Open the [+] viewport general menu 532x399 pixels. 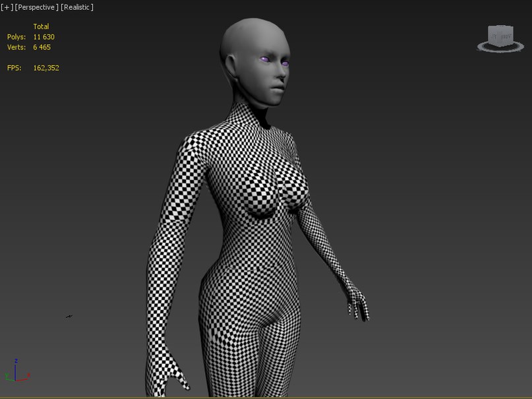point(7,7)
